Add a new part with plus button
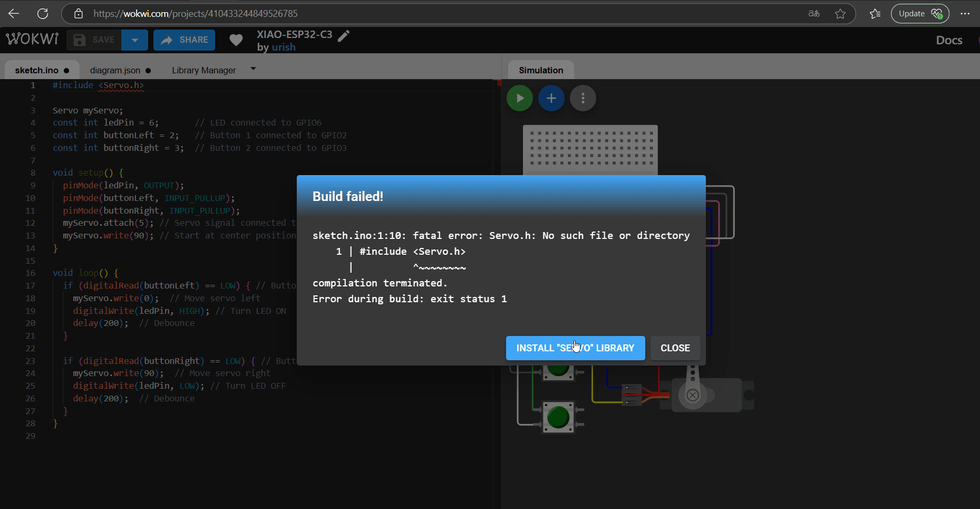This screenshot has width=980, height=509. (551, 98)
